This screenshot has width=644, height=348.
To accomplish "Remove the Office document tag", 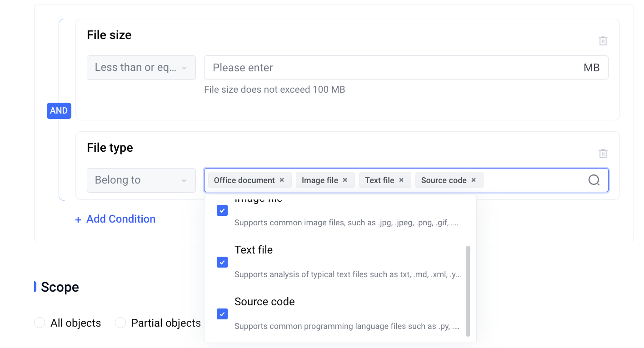I will point(282,180).
